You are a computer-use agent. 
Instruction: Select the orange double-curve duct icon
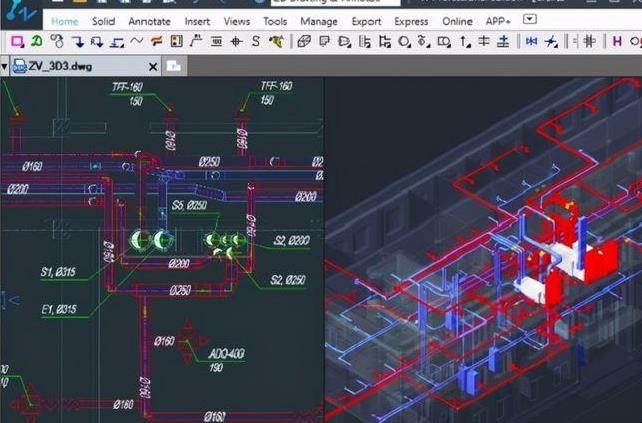point(156,41)
